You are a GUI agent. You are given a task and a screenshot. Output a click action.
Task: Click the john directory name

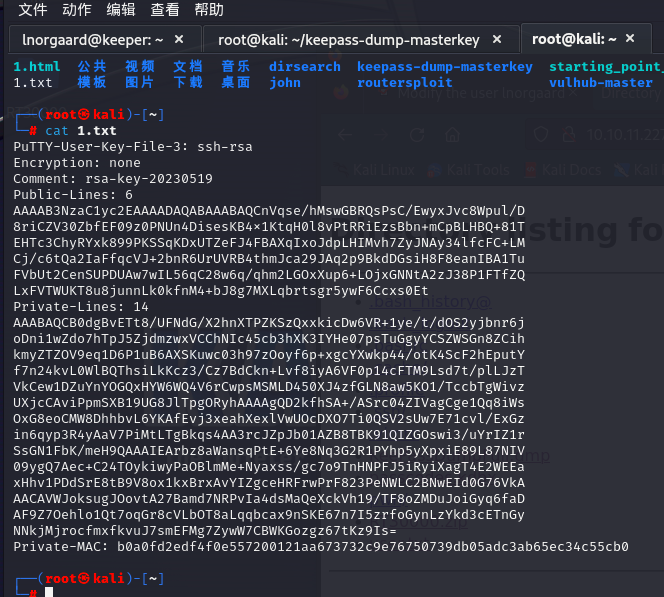[285, 83]
